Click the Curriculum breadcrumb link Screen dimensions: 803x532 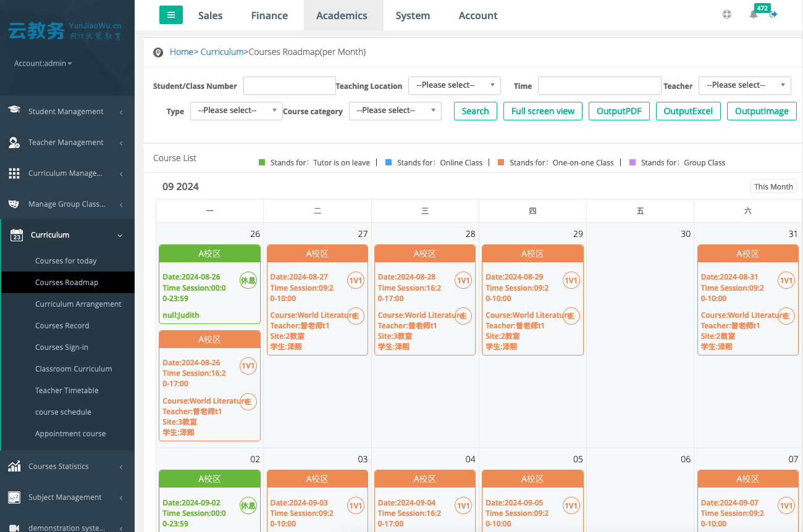(222, 52)
